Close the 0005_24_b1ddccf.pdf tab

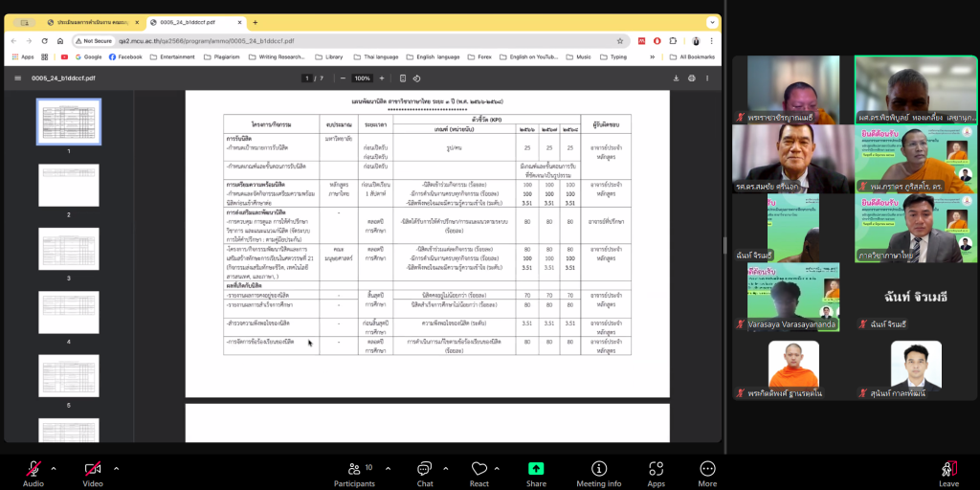(x=238, y=23)
